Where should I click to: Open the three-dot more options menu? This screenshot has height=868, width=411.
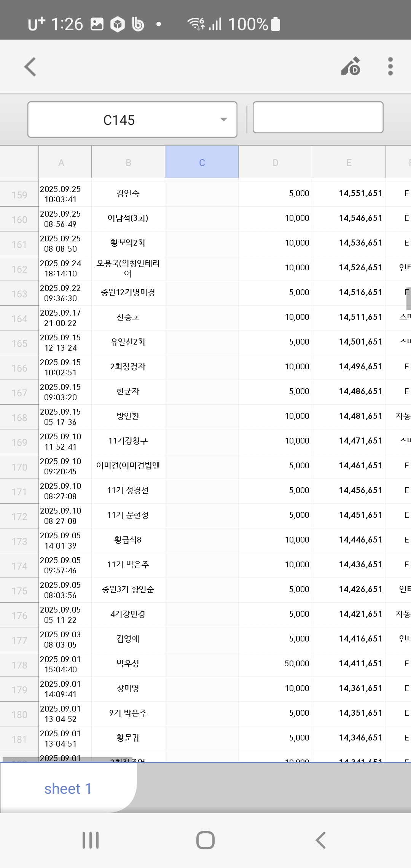click(390, 67)
